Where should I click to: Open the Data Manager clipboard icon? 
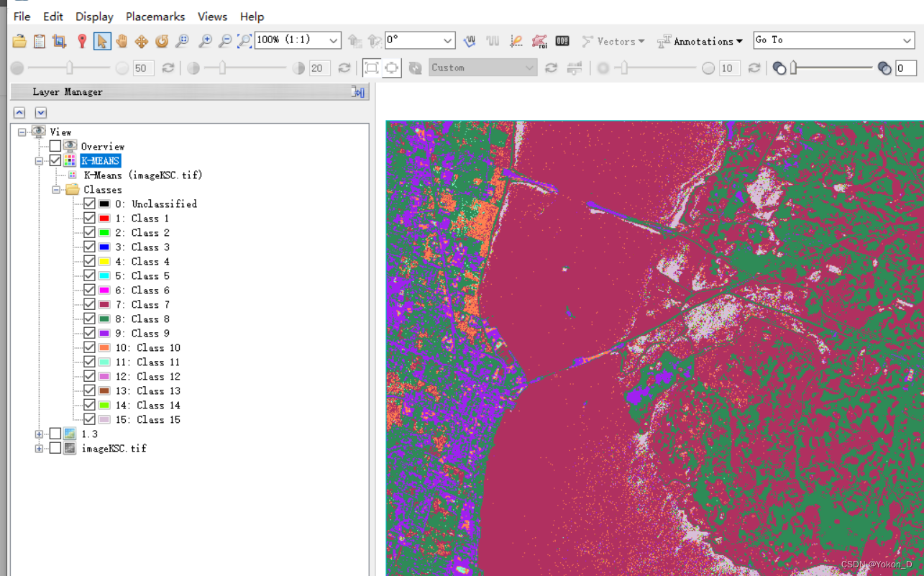coord(40,41)
